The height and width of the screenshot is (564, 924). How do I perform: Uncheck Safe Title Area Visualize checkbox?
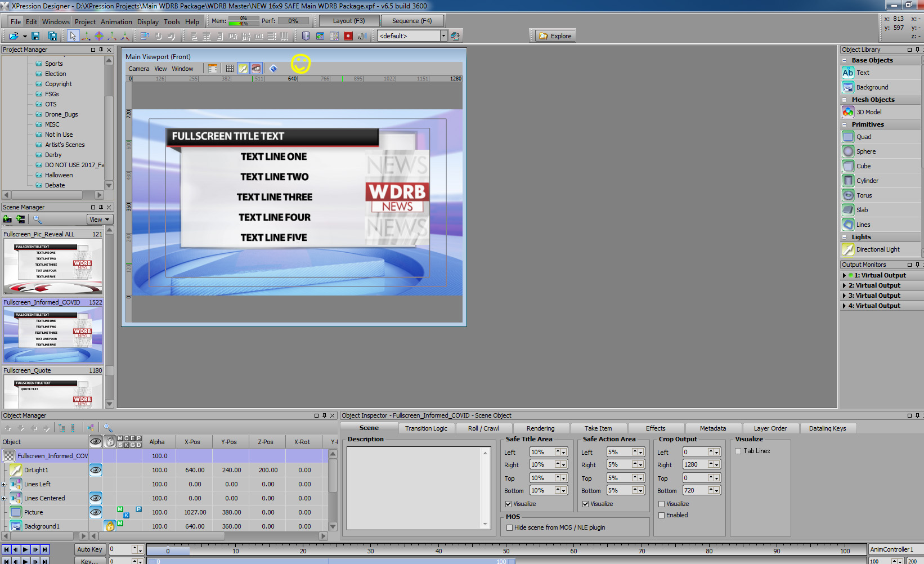coord(509,504)
